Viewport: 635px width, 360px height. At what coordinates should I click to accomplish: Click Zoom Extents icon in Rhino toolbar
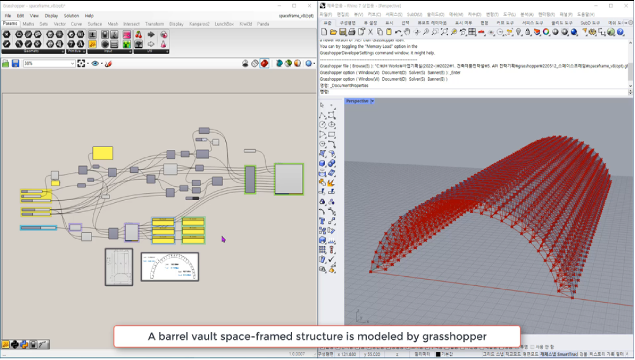point(444,32)
